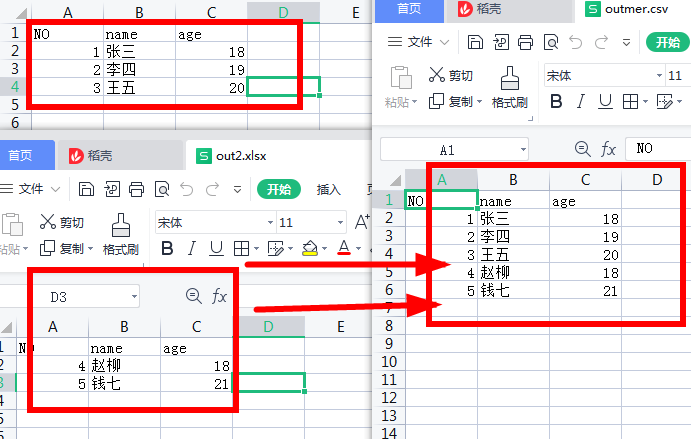Viewport: 691px width, 439px height.
Task: Click export-to-PDF icon in out2.xlsx toolbar
Action: point(111,189)
